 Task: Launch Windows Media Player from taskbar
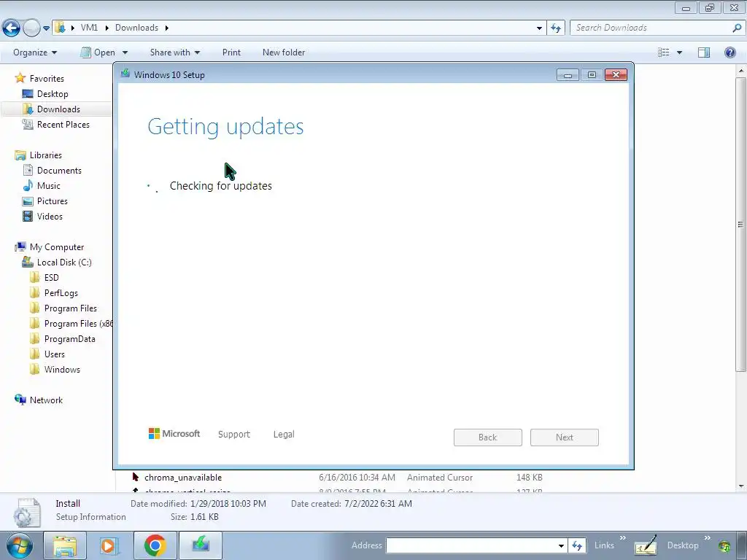click(109, 545)
